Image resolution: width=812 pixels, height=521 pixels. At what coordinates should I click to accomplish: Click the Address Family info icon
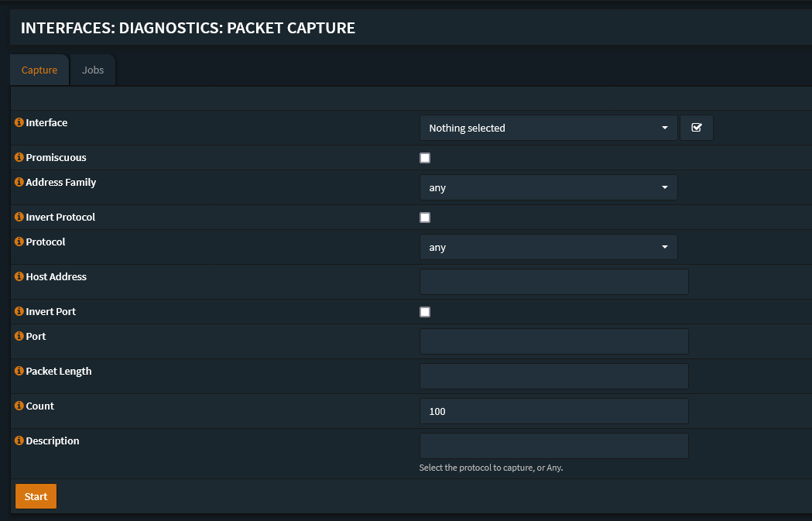pos(17,182)
